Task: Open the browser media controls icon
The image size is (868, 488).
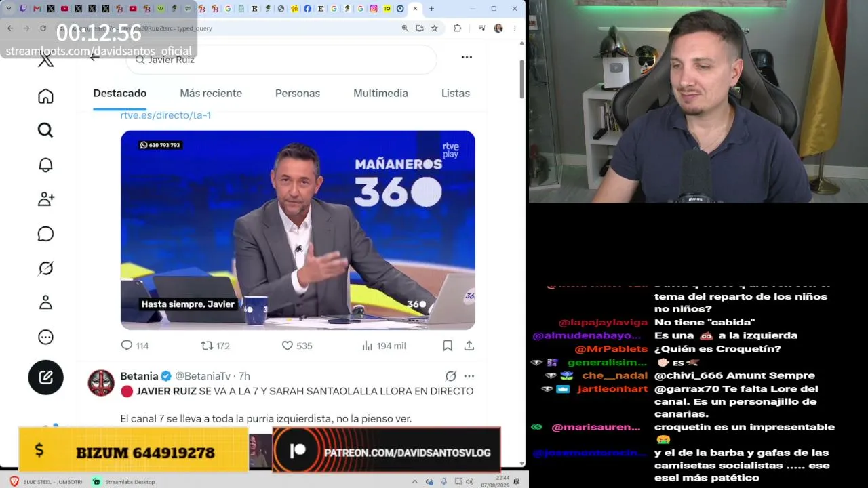Action: 481,28
